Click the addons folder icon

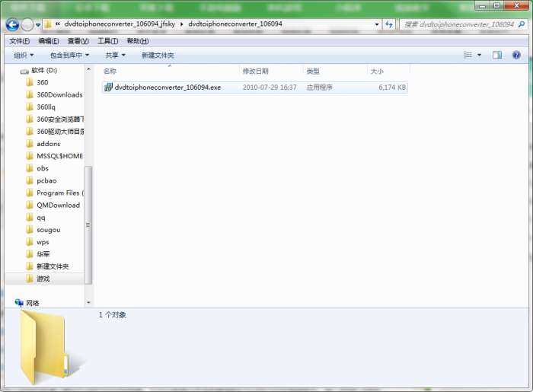(x=30, y=144)
